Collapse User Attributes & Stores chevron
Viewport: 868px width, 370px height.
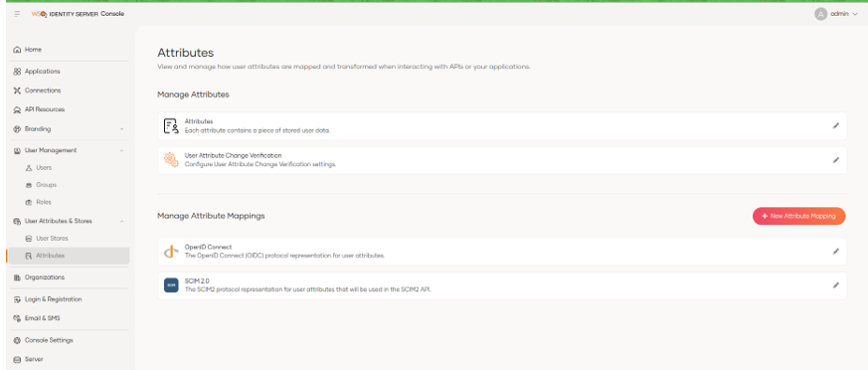tap(121, 221)
